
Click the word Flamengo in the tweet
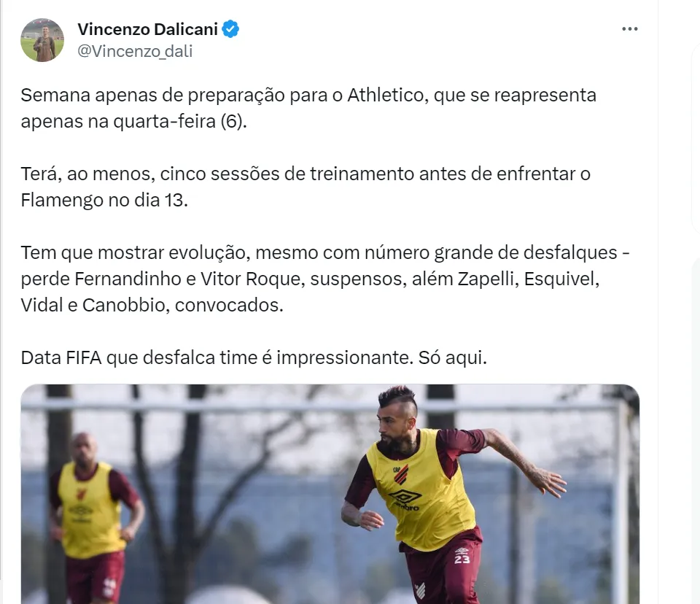tap(62, 201)
